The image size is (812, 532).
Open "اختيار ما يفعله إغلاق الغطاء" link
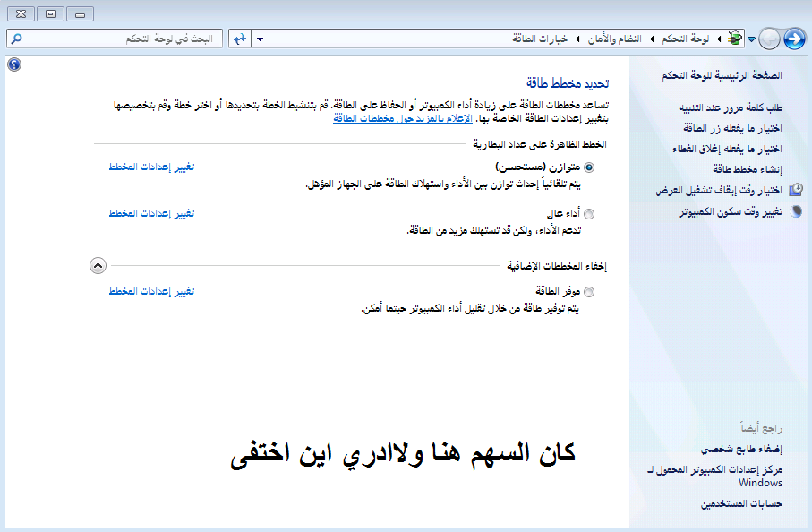pyautogui.click(x=727, y=150)
